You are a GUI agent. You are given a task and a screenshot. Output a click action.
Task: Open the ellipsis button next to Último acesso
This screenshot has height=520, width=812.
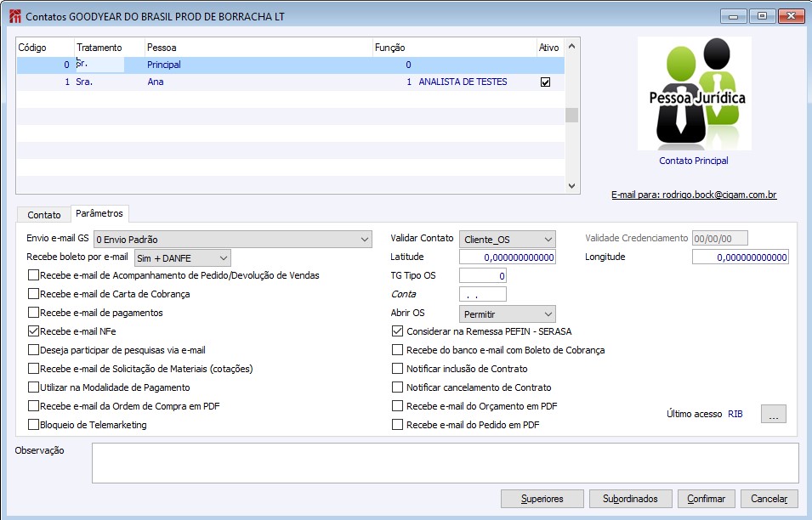(773, 414)
